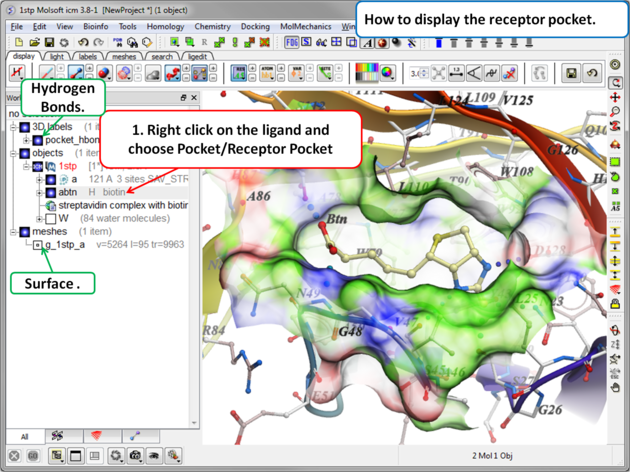Redo the last undone action
The image size is (630, 472).
(98, 42)
